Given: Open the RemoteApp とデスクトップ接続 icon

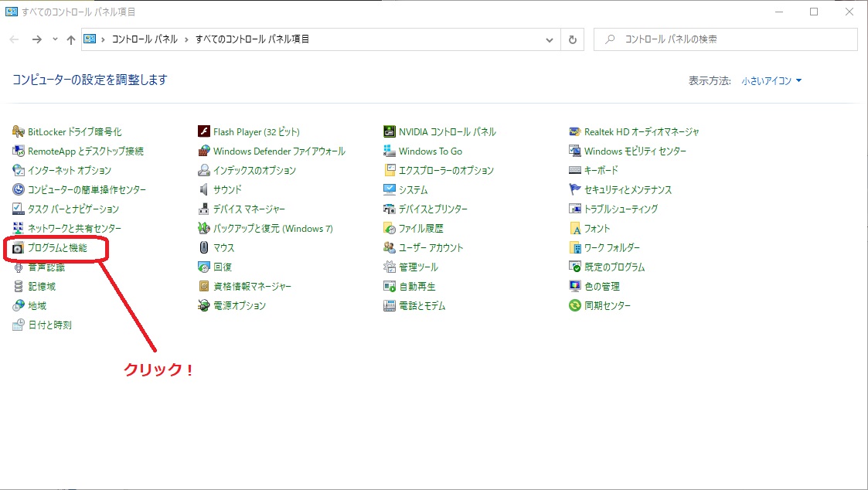Looking at the screenshot, I should click(19, 151).
